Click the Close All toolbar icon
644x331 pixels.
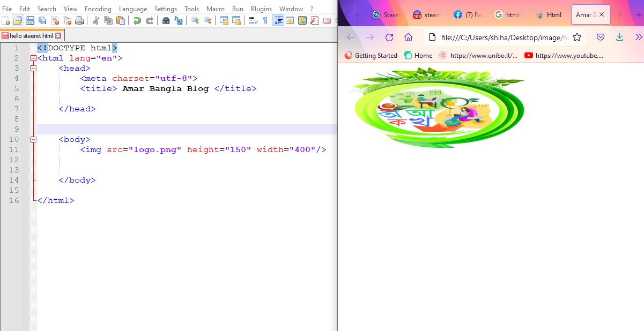point(67,20)
